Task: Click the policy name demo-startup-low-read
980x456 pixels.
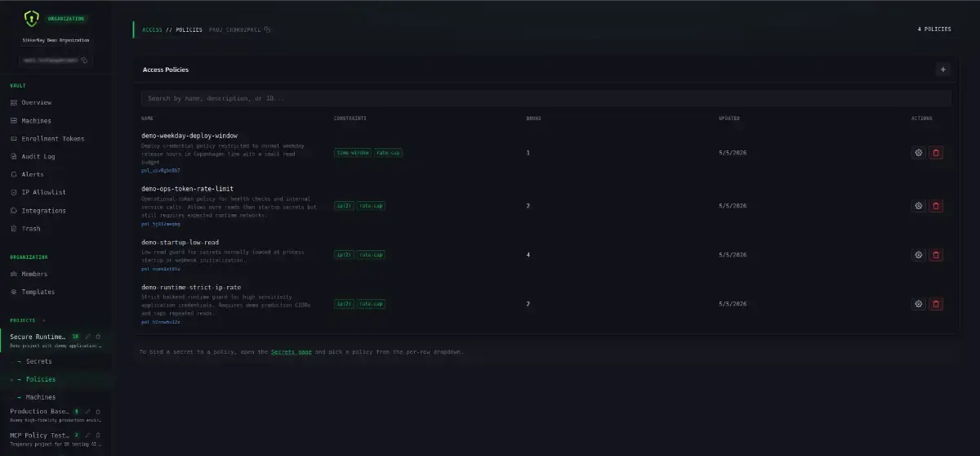Action: click(180, 242)
